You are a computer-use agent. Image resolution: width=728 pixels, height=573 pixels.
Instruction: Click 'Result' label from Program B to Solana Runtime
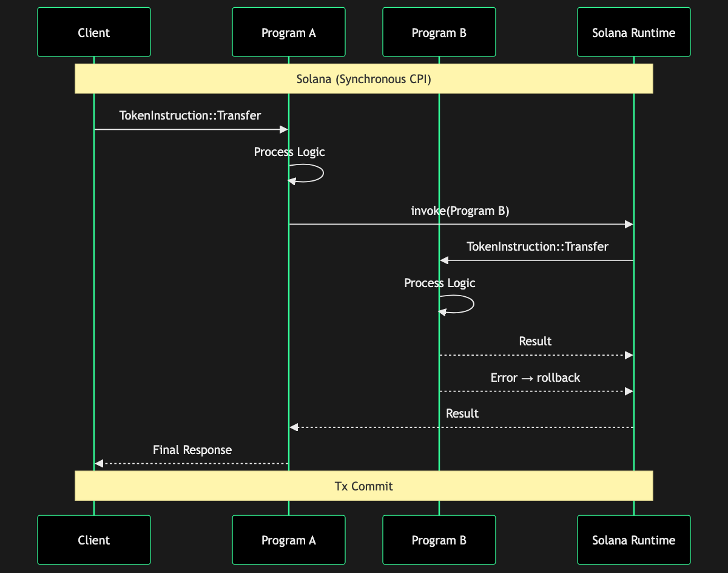click(536, 341)
